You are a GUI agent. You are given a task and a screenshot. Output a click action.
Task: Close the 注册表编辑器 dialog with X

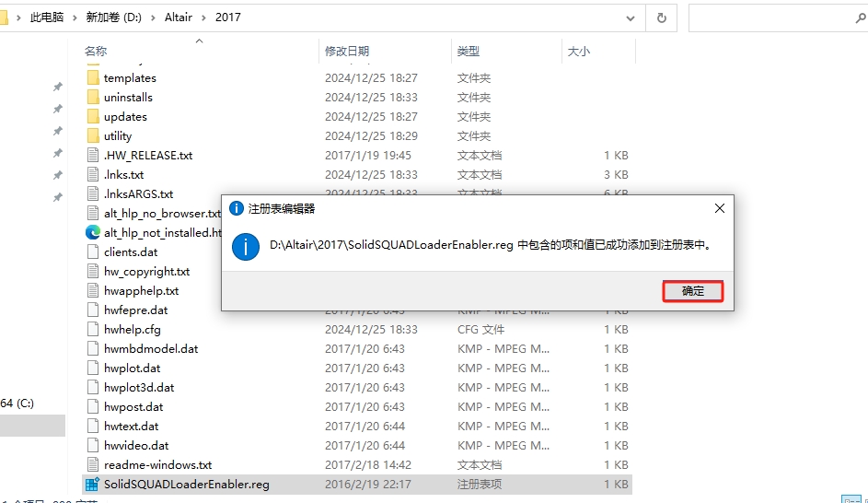tap(720, 208)
